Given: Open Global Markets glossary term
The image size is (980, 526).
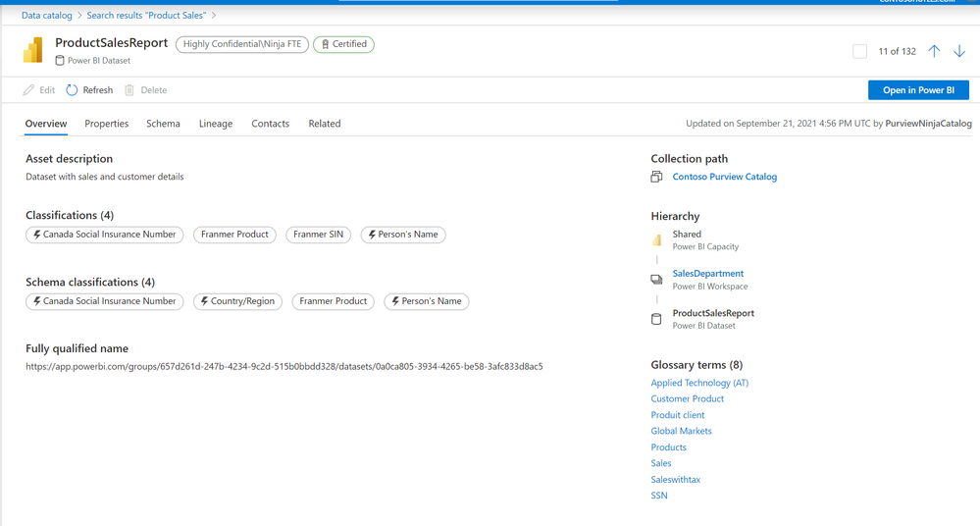Looking at the screenshot, I should (x=681, y=431).
